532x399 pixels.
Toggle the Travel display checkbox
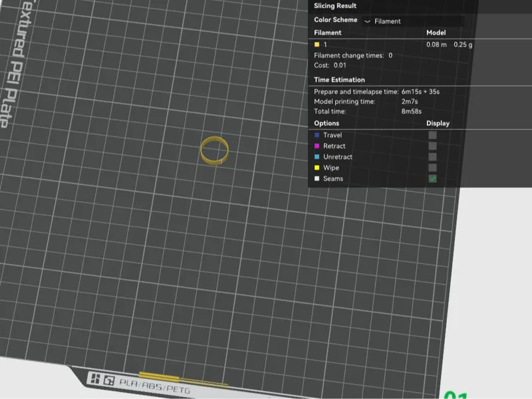tap(432, 135)
